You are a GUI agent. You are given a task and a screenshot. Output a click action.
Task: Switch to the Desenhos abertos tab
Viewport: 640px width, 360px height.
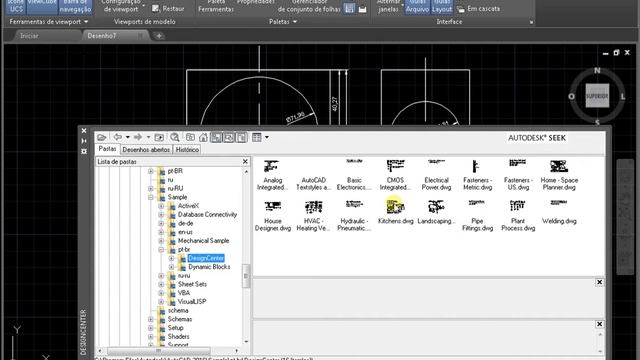(146, 150)
